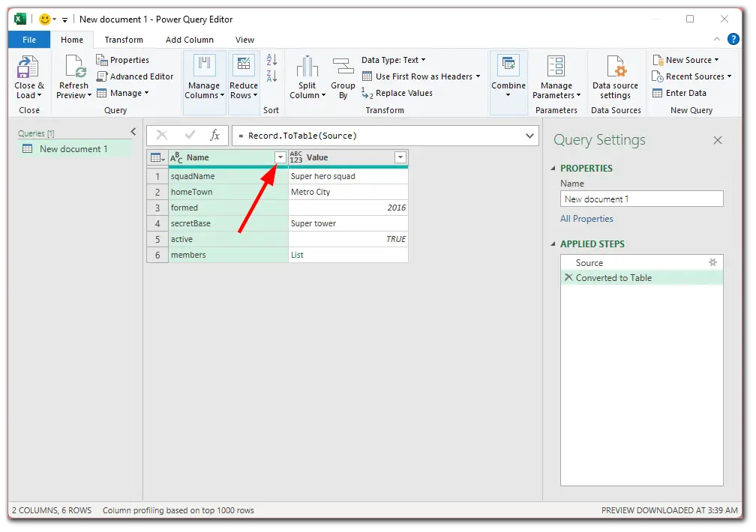Open Data source settings
Image resolution: width=756 pixels, height=532 pixels.
coord(615,77)
